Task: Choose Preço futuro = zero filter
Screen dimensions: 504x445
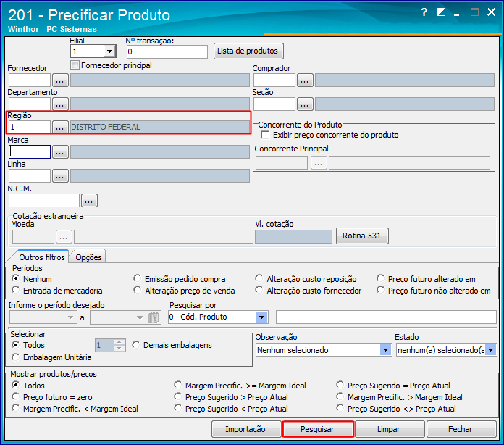Action: 15,396
